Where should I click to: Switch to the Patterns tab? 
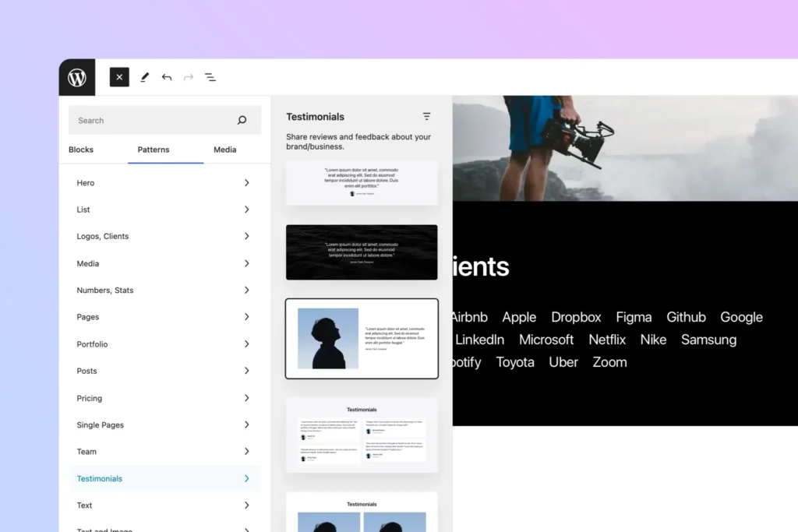[x=154, y=150]
